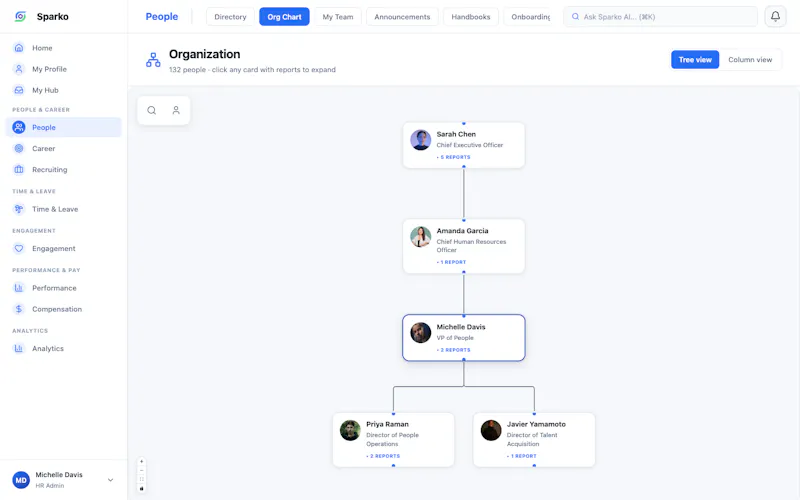This screenshot has height=500, width=800.
Task: Switch to Tree view
Action: (695, 60)
